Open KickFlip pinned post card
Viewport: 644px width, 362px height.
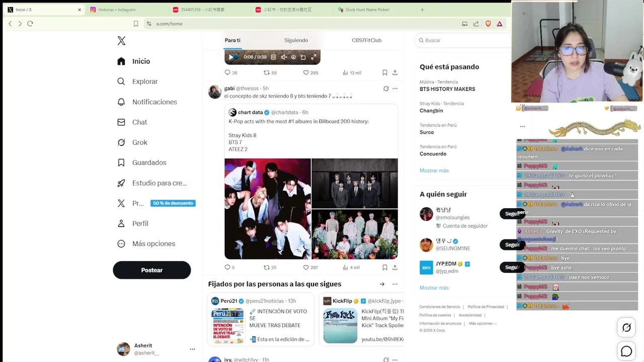point(362,319)
